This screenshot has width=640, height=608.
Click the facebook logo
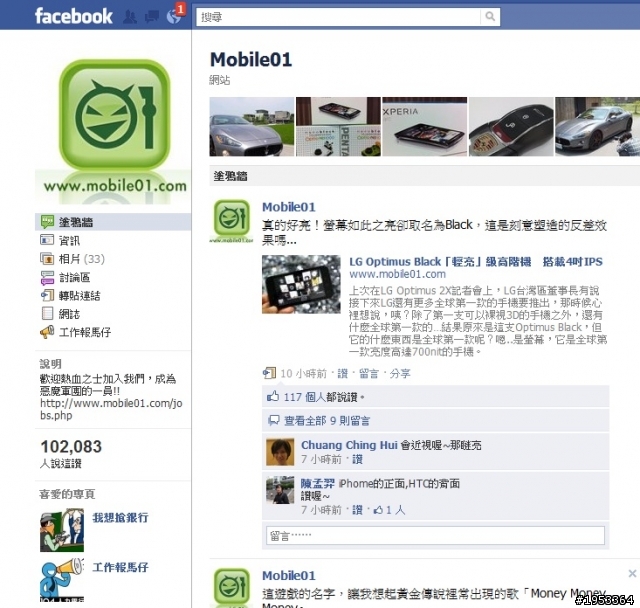pyautogui.click(x=74, y=16)
